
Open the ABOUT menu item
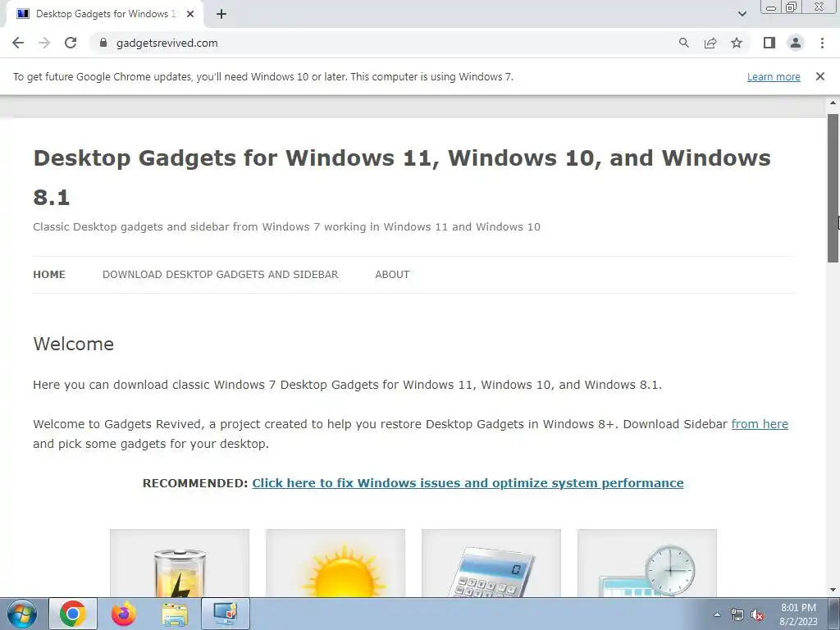pyautogui.click(x=392, y=274)
